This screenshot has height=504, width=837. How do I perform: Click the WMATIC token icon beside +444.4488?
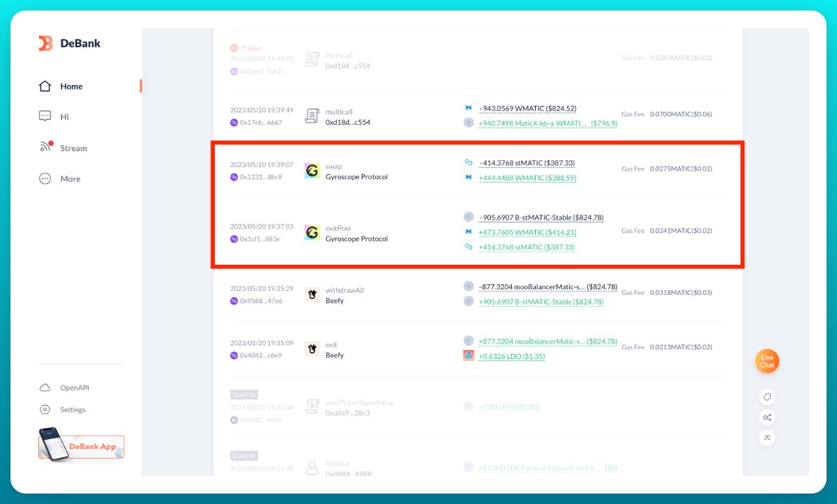(469, 178)
